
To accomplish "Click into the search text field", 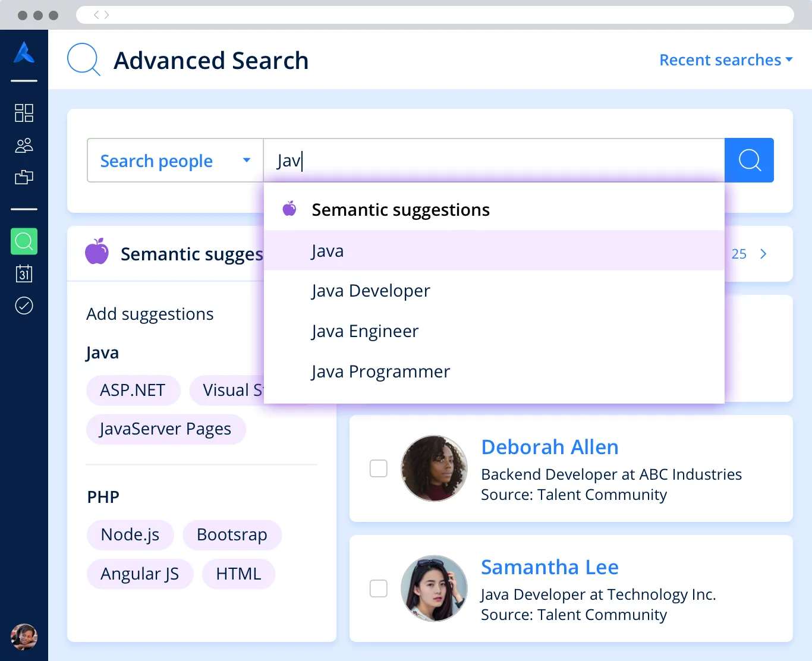I will tap(493, 160).
